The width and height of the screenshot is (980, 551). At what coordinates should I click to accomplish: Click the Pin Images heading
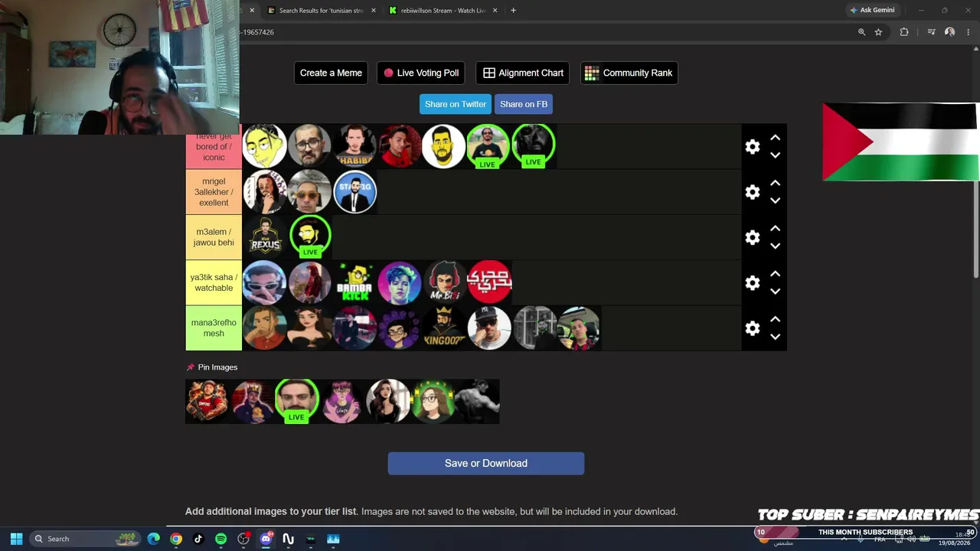(x=212, y=367)
